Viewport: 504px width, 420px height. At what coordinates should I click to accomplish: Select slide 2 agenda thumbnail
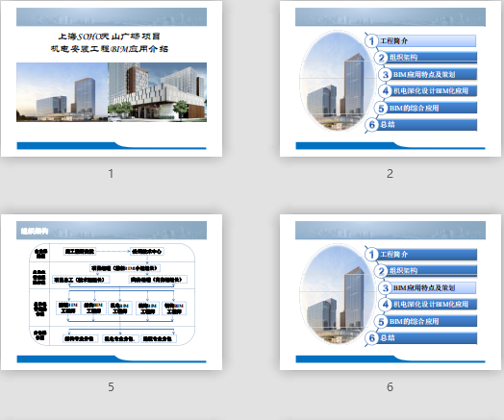(x=391, y=79)
